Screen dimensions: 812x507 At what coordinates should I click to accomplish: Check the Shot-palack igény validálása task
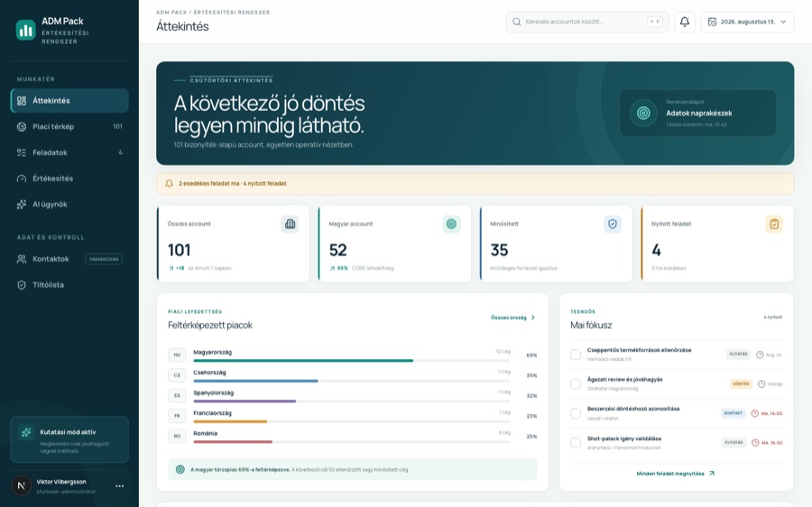[576, 443]
